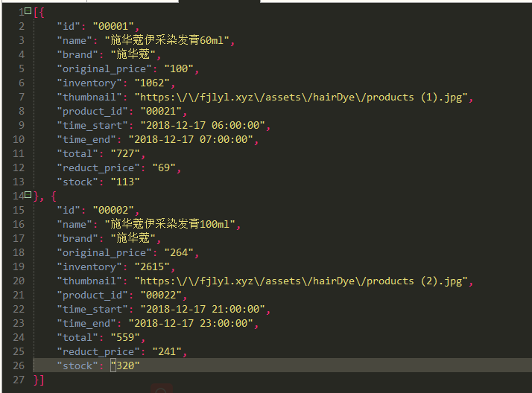Click the original_price value "100"

(179, 68)
